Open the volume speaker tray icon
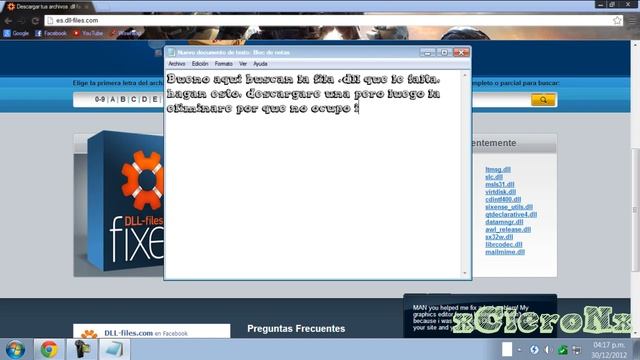The width and height of the screenshot is (640, 360). pyautogui.click(x=548, y=350)
